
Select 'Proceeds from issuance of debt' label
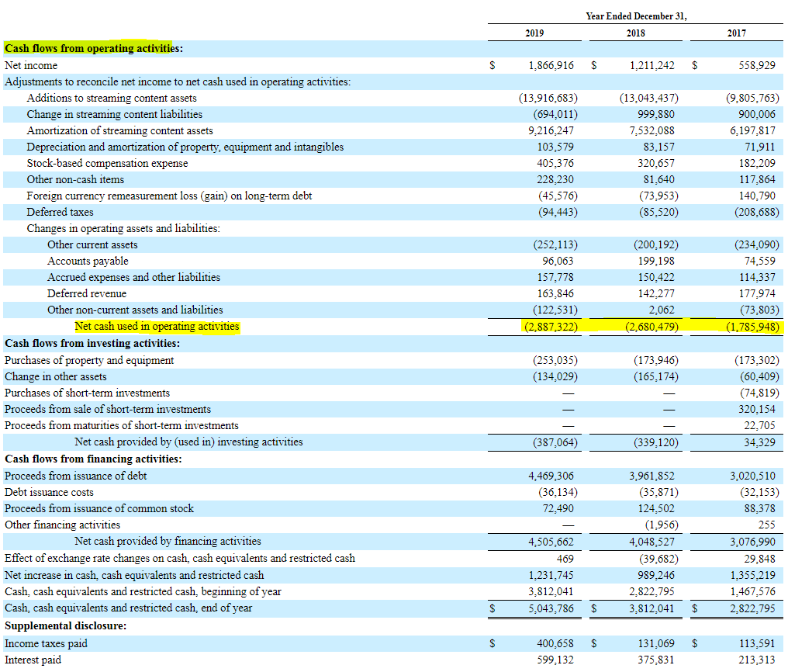75,476
